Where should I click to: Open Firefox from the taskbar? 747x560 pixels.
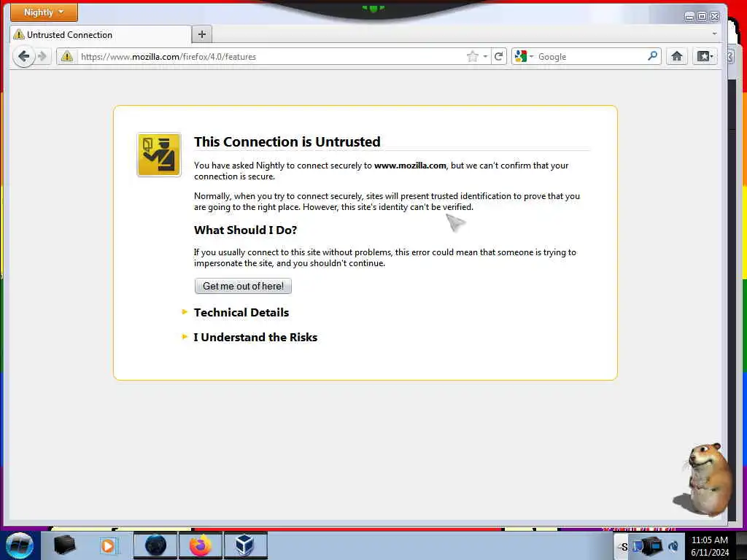tap(201, 545)
